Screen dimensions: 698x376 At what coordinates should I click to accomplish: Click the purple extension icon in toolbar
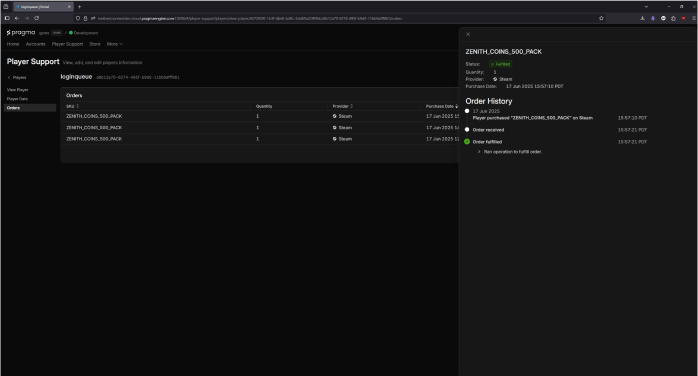pos(653,18)
